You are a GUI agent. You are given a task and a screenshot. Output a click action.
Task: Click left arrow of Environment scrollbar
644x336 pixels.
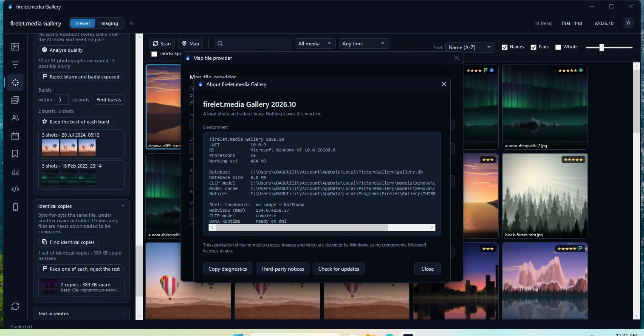tap(212, 228)
